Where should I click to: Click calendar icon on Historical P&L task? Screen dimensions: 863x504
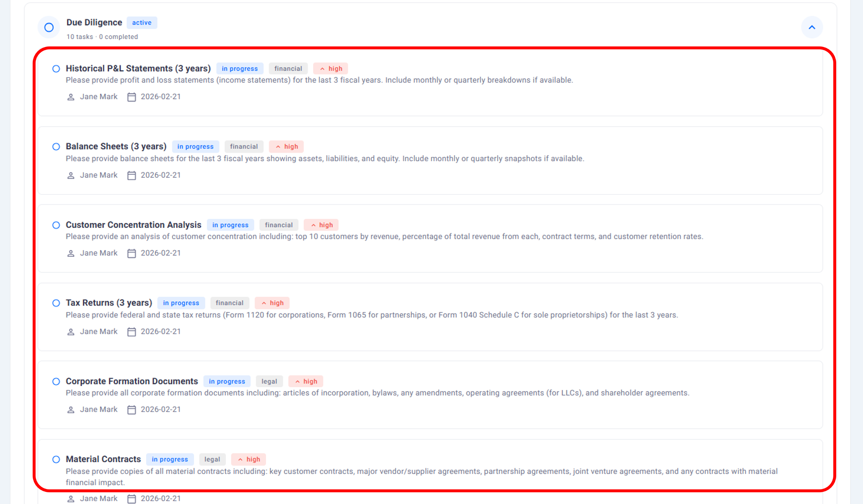[x=131, y=97]
